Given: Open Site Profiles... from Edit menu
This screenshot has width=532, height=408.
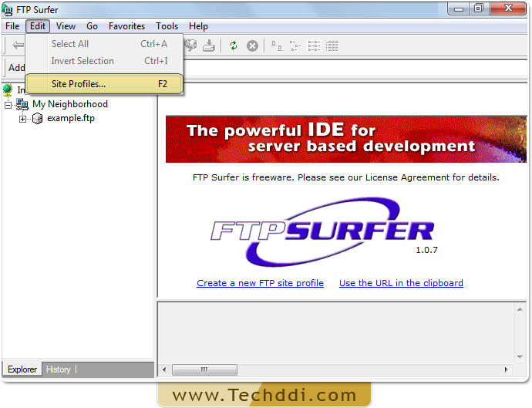Looking at the screenshot, I should 105,84.
